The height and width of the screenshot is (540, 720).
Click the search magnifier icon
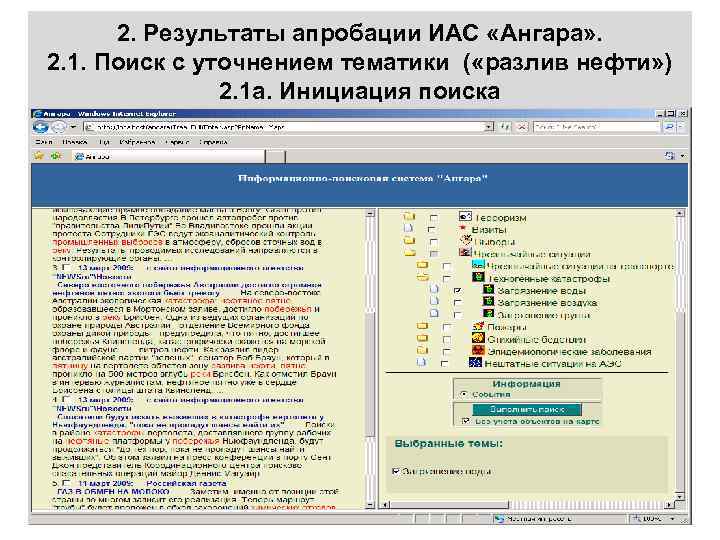pyautogui.click(x=669, y=127)
